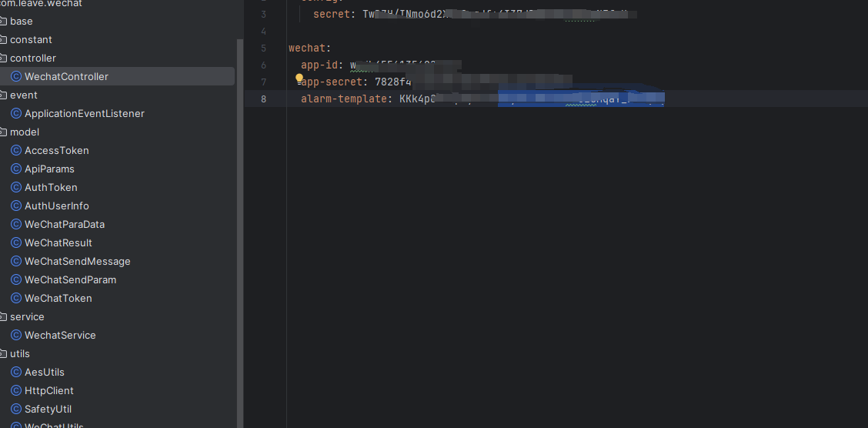Select WeChatParaData in the project tree
Viewport: 868px width, 428px height.
pyautogui.click(x=64, y=224)
